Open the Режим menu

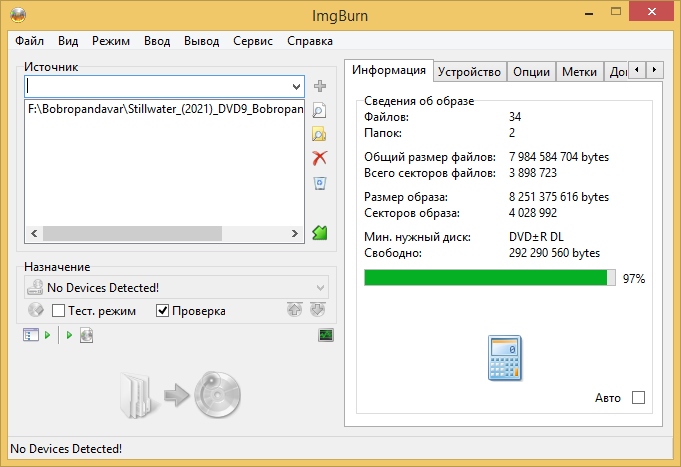click(111, 41)
